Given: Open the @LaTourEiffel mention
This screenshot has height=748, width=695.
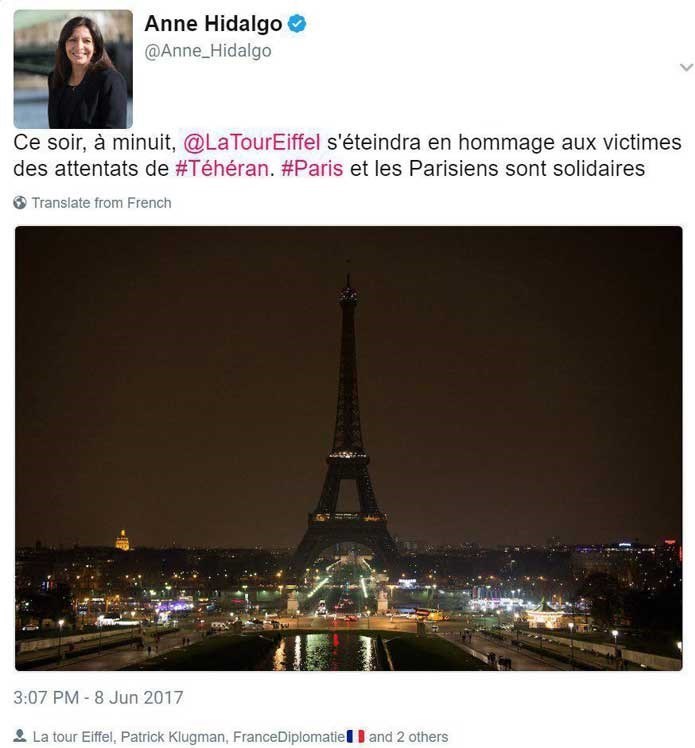Looking at the screenshot, I should click(x=252, y=142).
